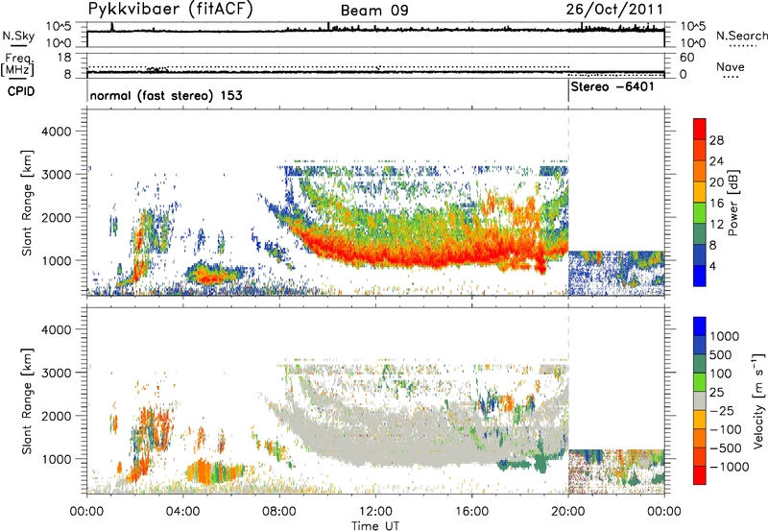Click the '16:00' time axis tick
The image size is (768, 532).
[471, 512]
